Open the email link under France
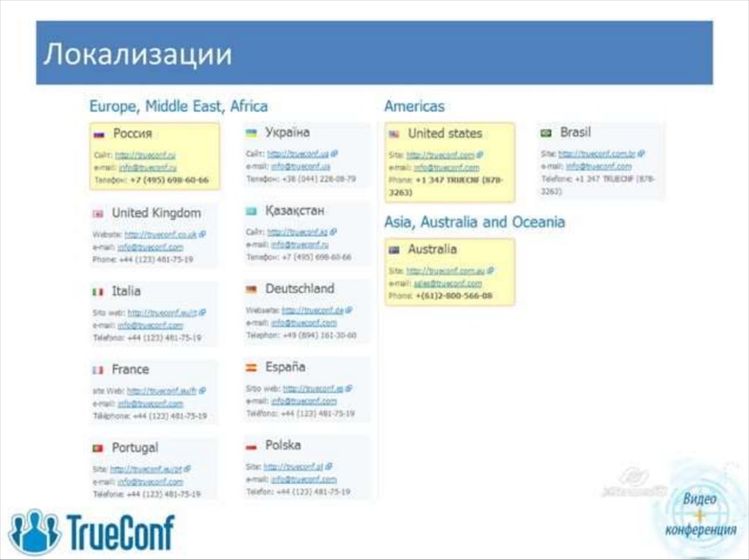The width and height of the screenshot is (749, 560). coord(151,404)
